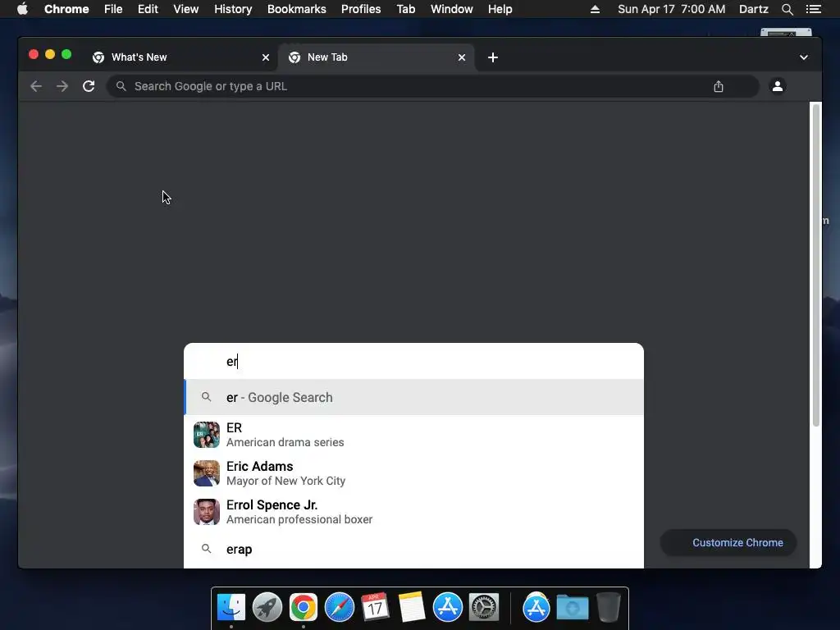
Task: Select the ER American drama series suggestion
Action: pyautogui.click(x=413, y=435)
